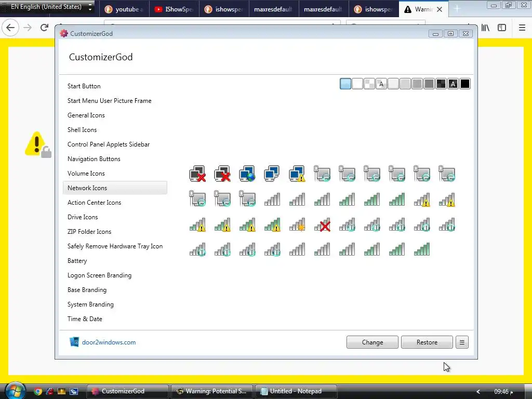Reload the browser page

click(x=44, y=28)
